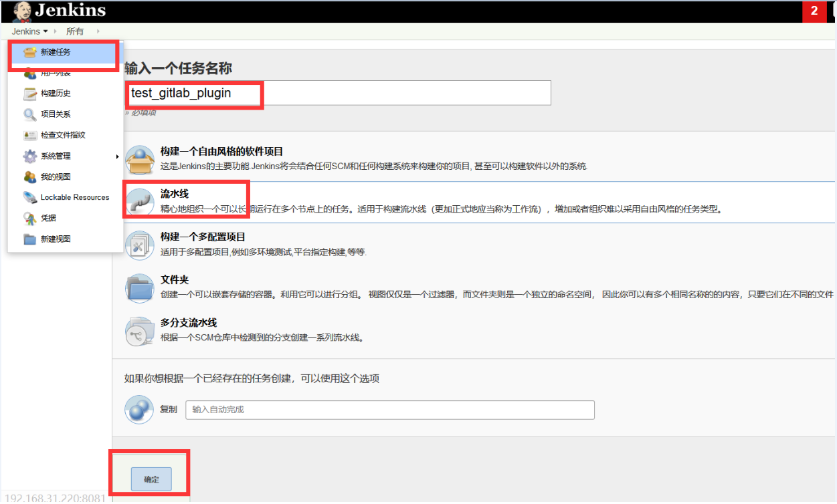Click the task name input field

tap(338, 93)
